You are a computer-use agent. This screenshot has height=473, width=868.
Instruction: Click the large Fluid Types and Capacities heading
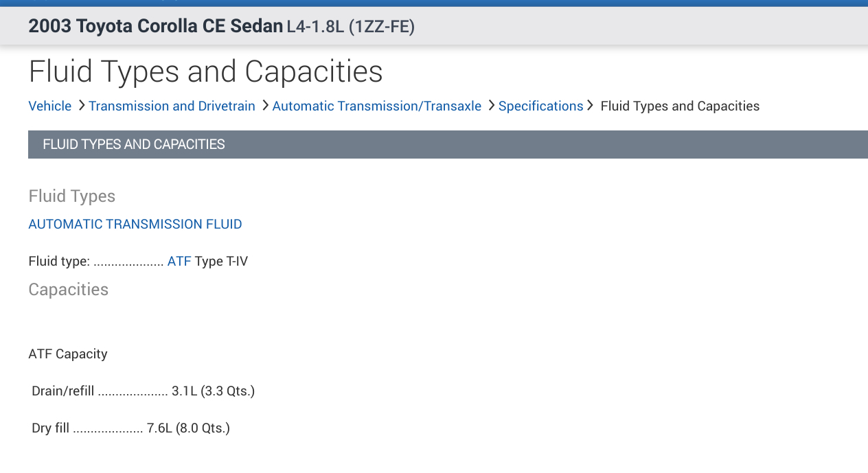coord(206,71)
